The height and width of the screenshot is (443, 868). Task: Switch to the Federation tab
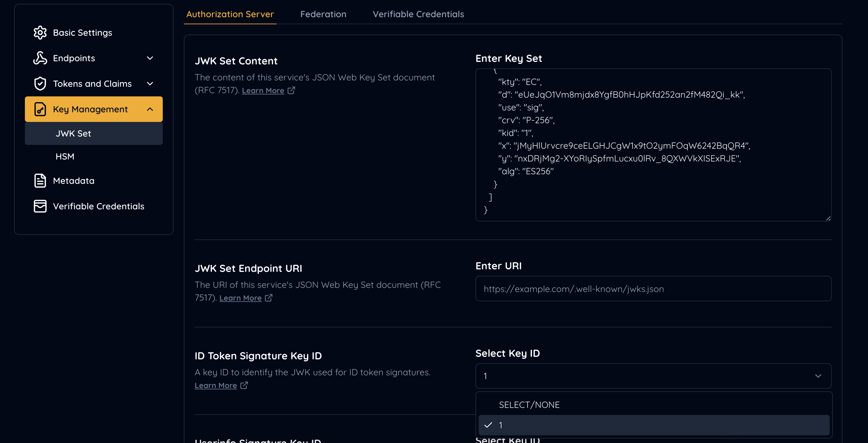[x=323, y=14]
